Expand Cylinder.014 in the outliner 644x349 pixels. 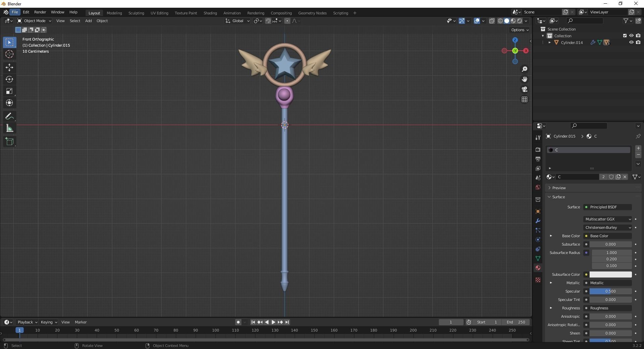coord(549,43)
